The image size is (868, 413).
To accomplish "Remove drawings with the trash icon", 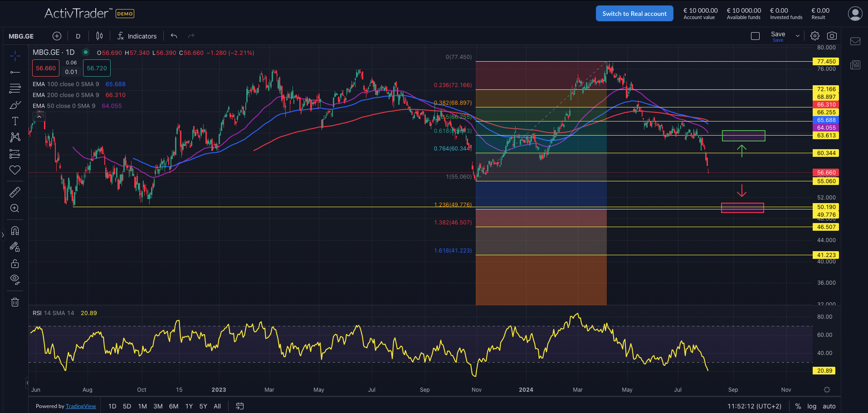I will coord(15,302).
